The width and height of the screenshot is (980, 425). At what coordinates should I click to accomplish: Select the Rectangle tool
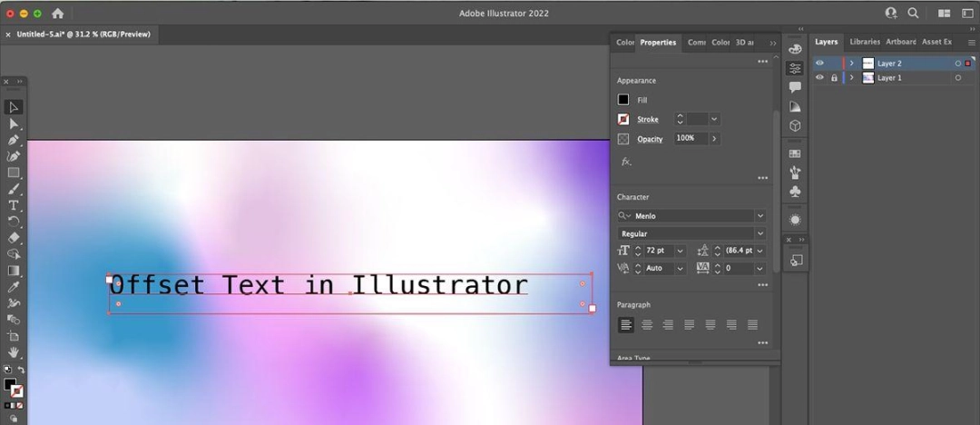(x=13, y=173)
